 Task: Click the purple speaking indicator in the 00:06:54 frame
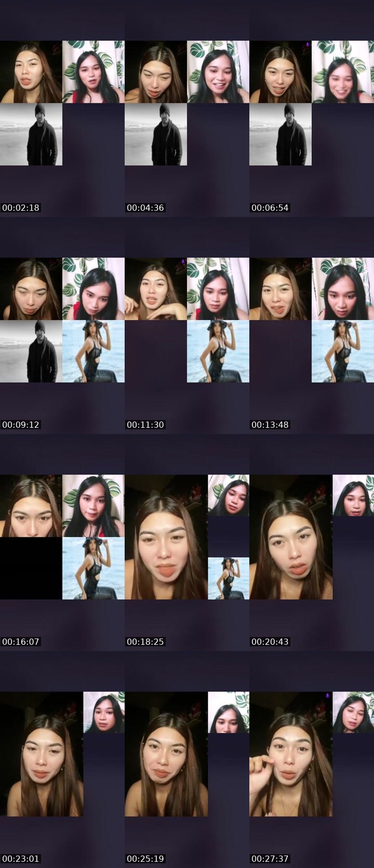coord(308,45)
